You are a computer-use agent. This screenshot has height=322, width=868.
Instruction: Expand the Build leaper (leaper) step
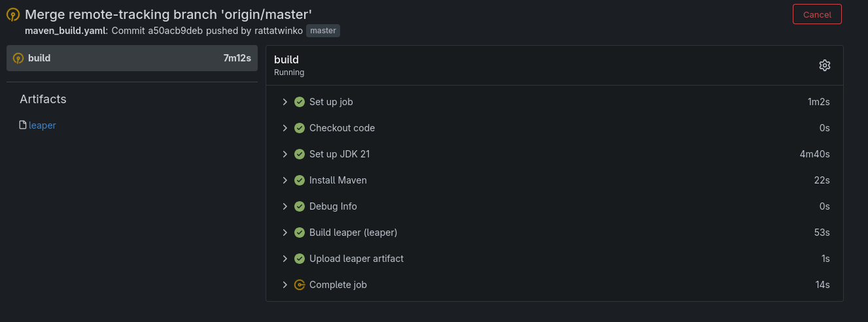pyautogui.click(x=285, y=233)
